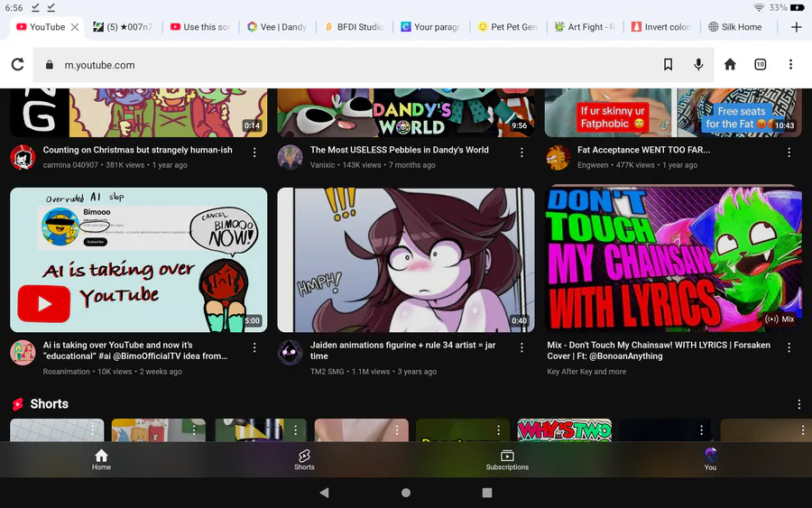812x508 pixels.
Task: Open options for Counting on Christmas video
Action: 254,152
